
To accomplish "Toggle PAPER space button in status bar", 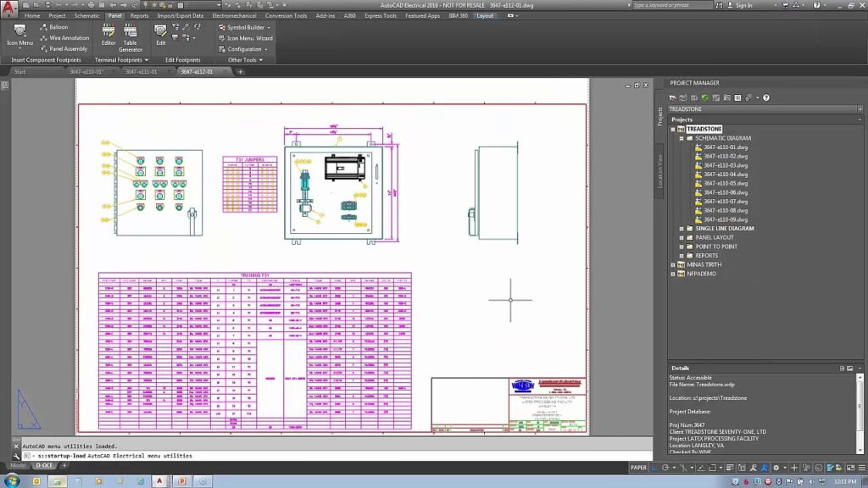I will [638, 468].
